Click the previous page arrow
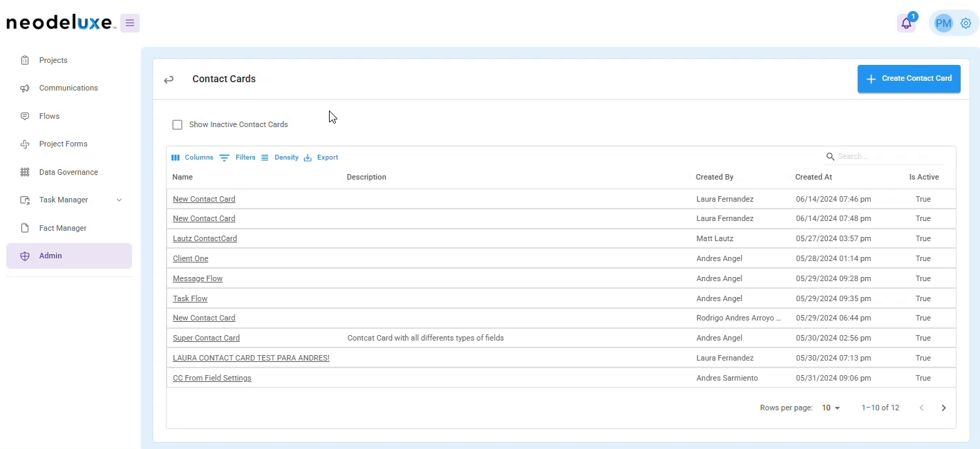 [x=921, y=408]
